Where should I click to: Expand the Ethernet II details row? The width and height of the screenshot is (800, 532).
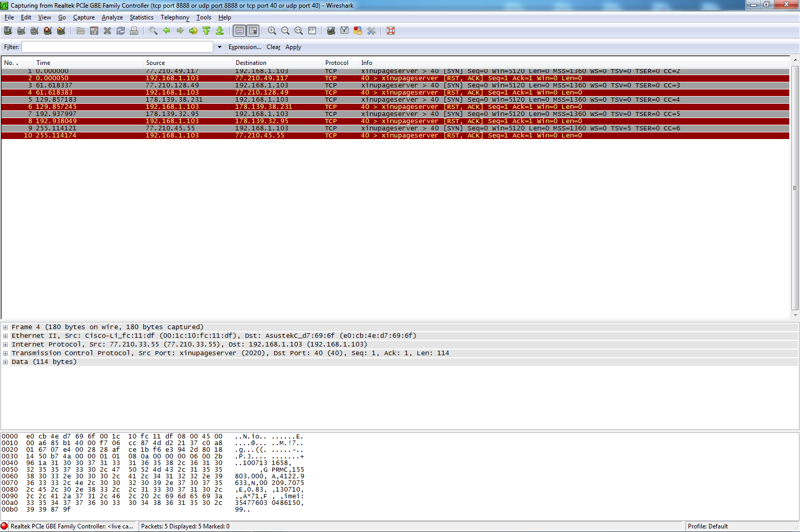coord(5,336)
